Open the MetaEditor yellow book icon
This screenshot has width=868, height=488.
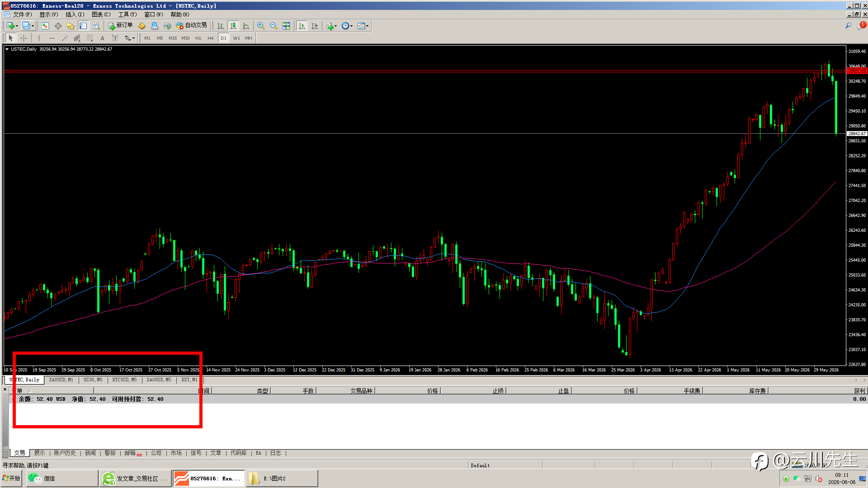coord(142,26)
